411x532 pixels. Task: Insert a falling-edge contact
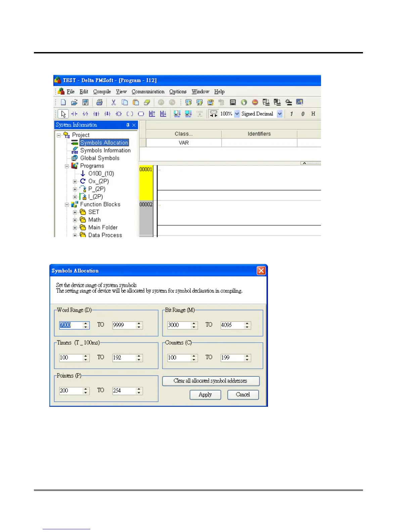click(107, 114)
